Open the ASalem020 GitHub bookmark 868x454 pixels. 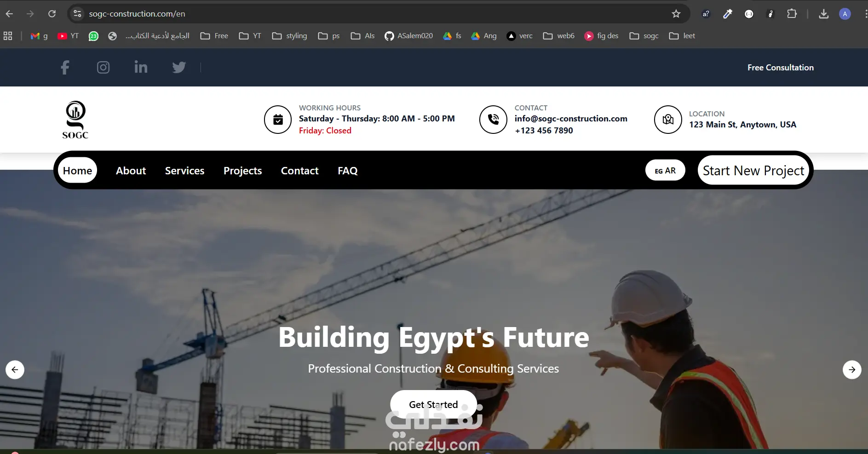[x=408, y=36]
